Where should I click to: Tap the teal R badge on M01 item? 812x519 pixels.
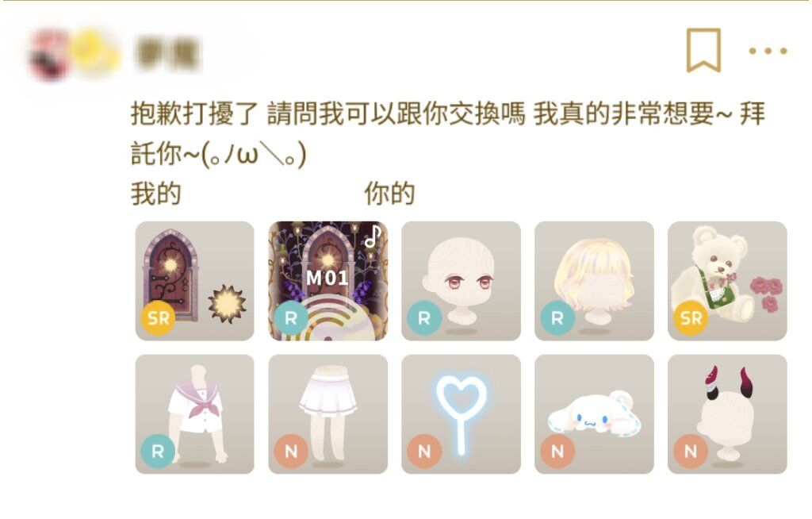290,318
